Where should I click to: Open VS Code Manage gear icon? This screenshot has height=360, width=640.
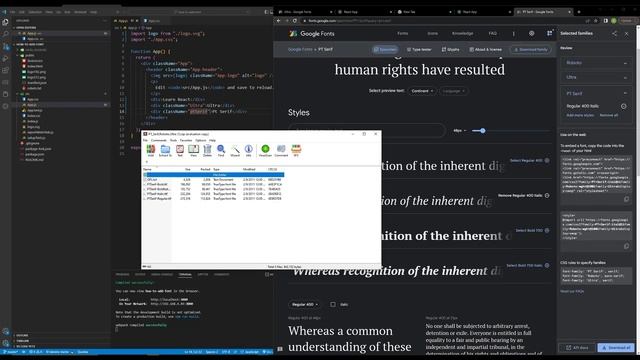5,343
